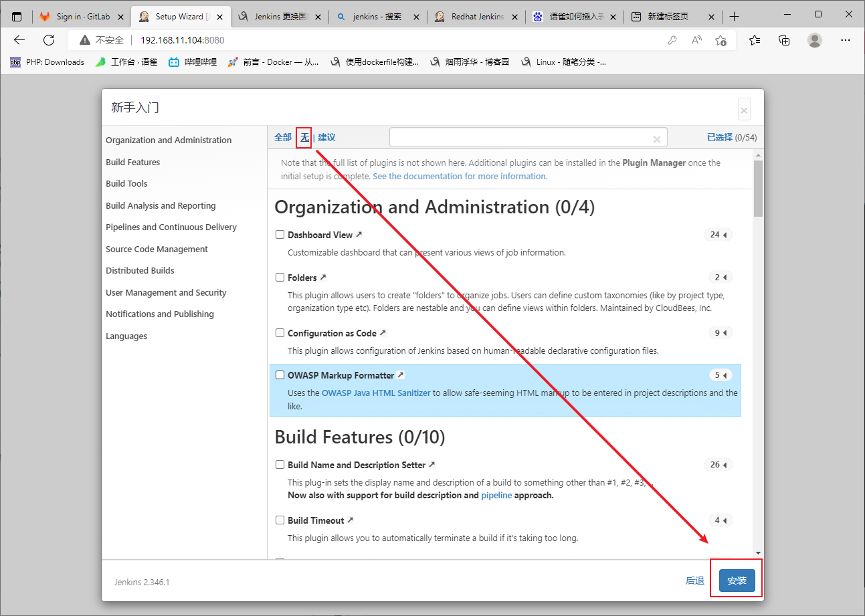The height and width of the screenshot is (616, 865).
Task: Expand Build Timeout dependencies badge 4
Action: (720, 520)
